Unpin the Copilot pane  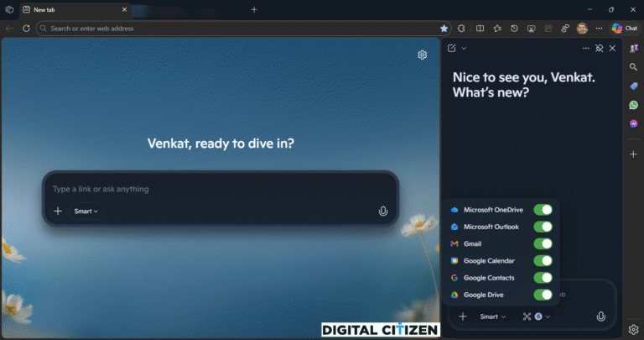[x=600, y=48]
